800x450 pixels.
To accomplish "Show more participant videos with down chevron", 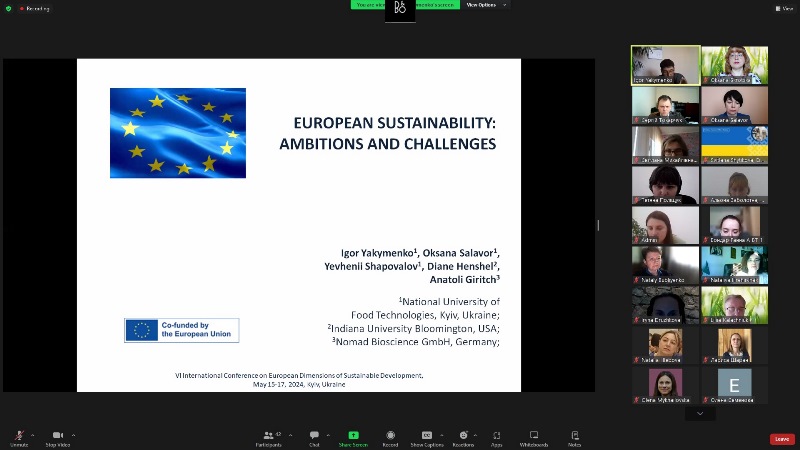I will coord(700,413).
